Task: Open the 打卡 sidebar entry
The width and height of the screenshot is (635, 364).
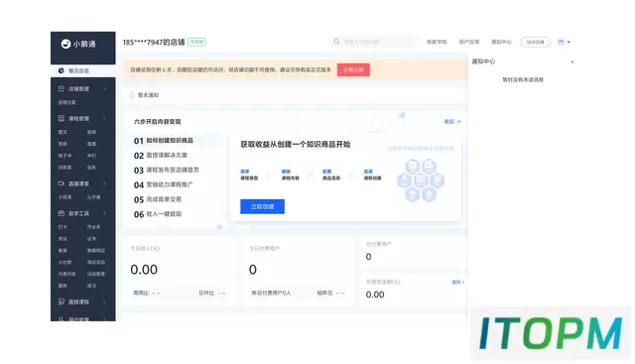Action: [x=63, y=227]
